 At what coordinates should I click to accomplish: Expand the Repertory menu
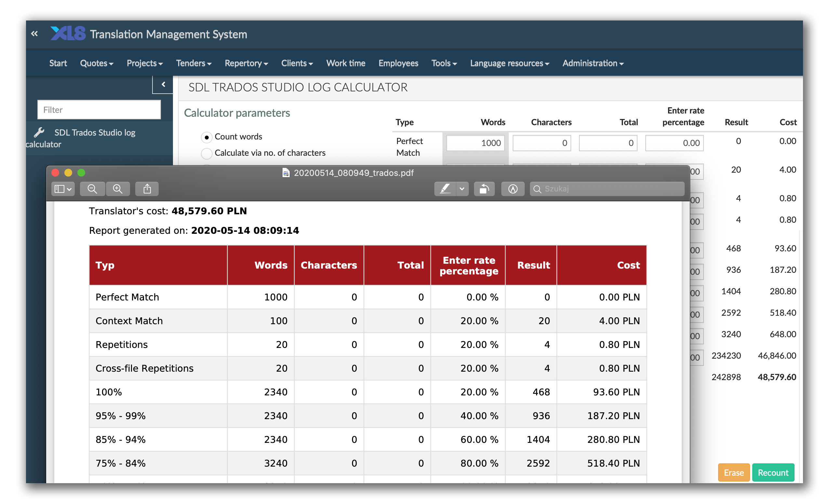coord(246,63)
